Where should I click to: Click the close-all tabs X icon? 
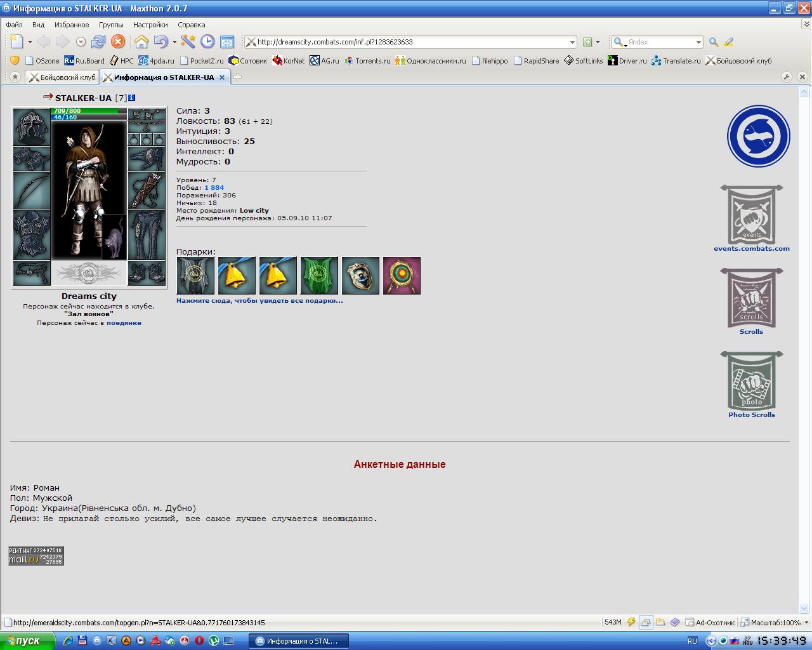pyautogui.click(x=802, y=77)
